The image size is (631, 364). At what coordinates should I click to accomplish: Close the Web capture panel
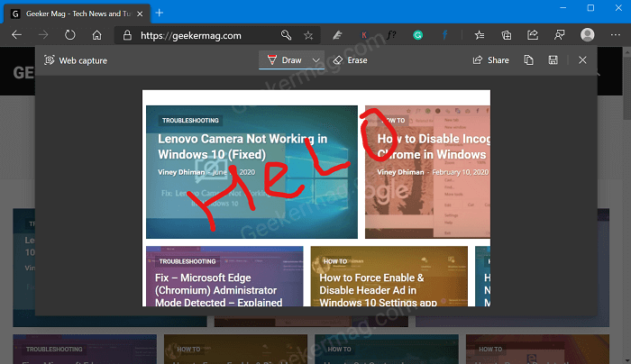582,60
